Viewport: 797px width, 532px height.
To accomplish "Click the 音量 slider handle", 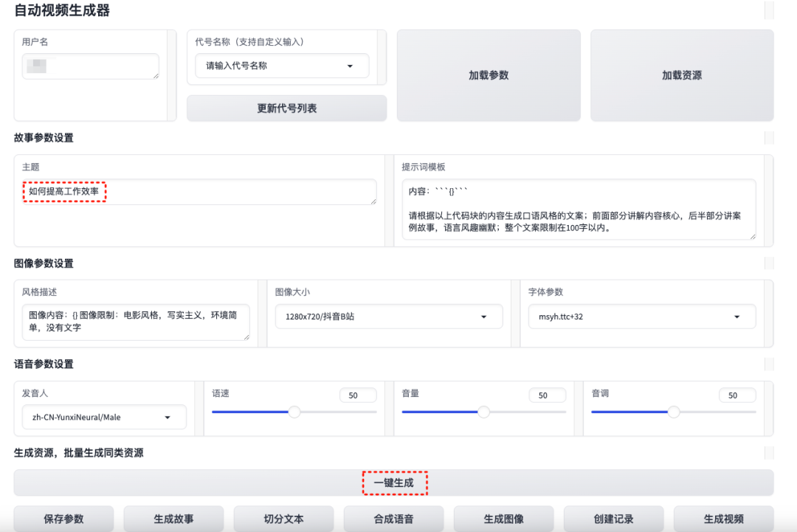I will (x=484, y=412).
